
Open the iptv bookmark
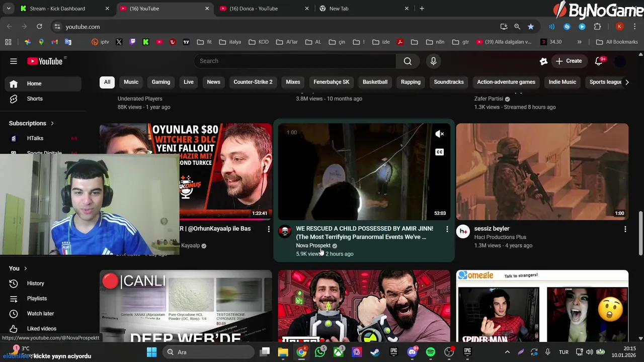tap(100, 42)
